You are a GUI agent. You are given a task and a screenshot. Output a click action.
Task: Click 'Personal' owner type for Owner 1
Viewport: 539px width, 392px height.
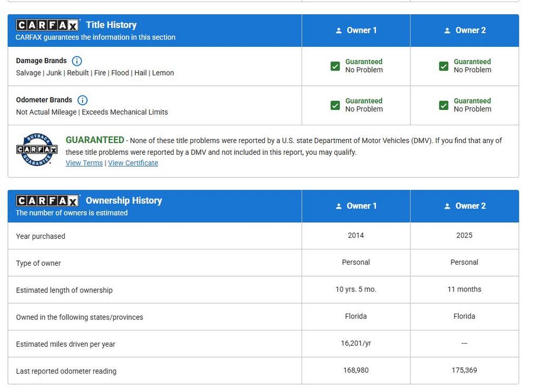click(x=356, y=263)
